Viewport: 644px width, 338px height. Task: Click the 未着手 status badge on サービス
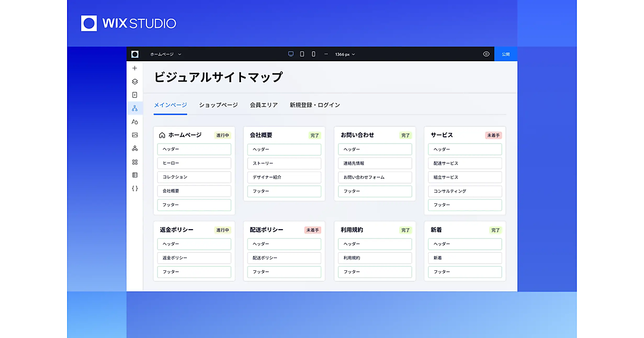tap(493, 136)
